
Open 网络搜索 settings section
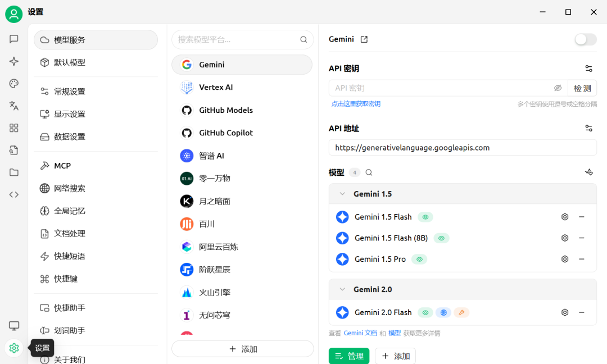96,188
